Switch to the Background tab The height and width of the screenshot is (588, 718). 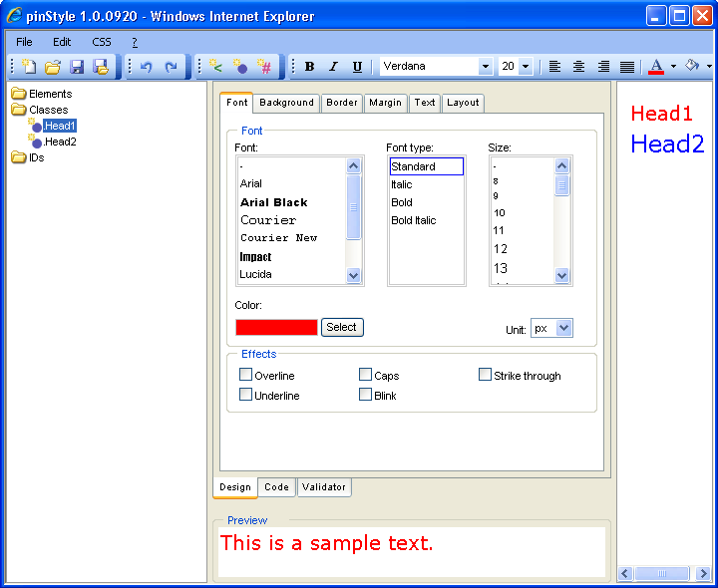tap(286, 103)
